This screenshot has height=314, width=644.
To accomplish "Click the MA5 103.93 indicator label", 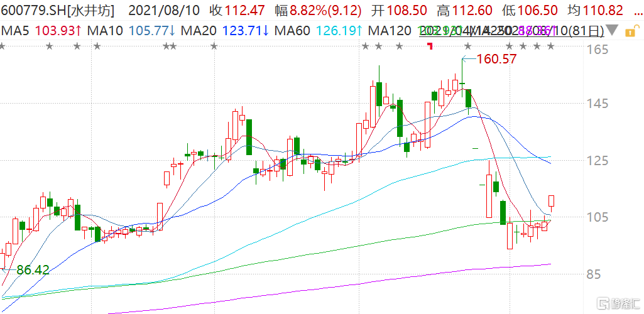I will [x=40, y=30].
